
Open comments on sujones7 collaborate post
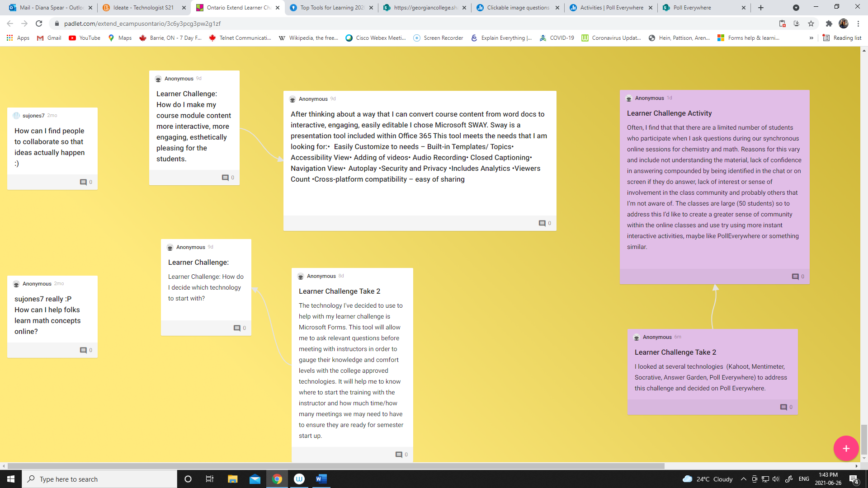pyautogui.click(x=86, y=182)
